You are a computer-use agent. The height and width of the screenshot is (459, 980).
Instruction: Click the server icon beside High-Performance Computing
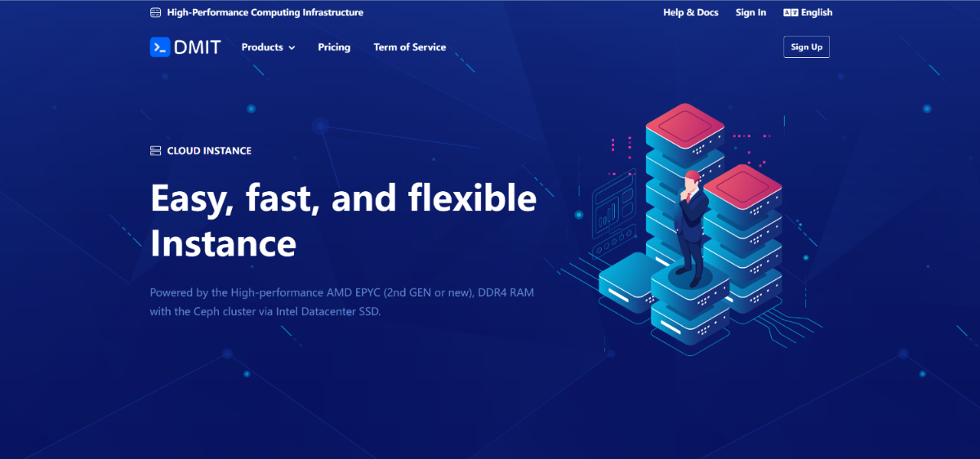pos(155,12)
